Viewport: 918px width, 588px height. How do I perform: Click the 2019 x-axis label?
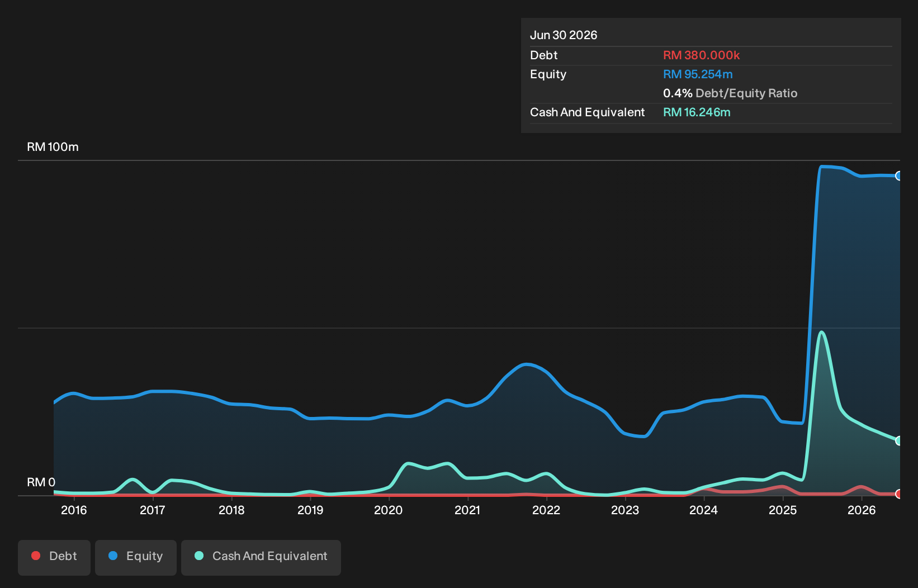[x=310, y=510]
